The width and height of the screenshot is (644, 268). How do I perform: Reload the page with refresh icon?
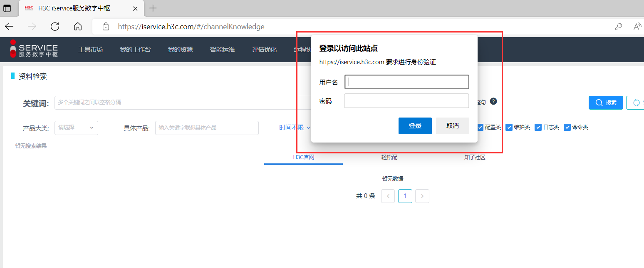point(55,27)
